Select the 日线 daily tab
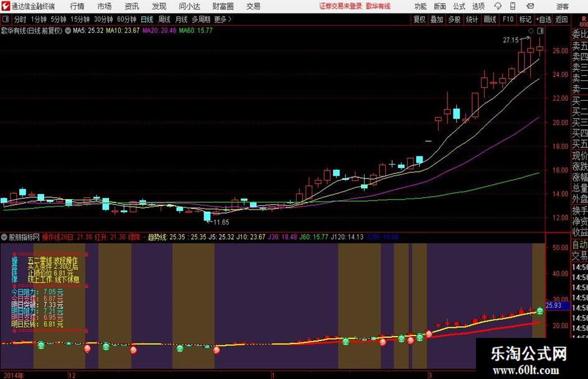Viewport: 588px width, 379px height. click(147, 19)
